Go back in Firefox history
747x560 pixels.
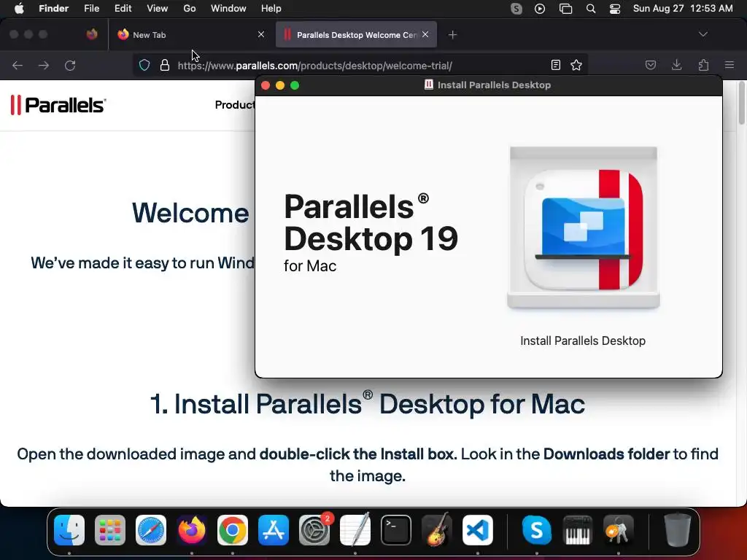(18, 65)
